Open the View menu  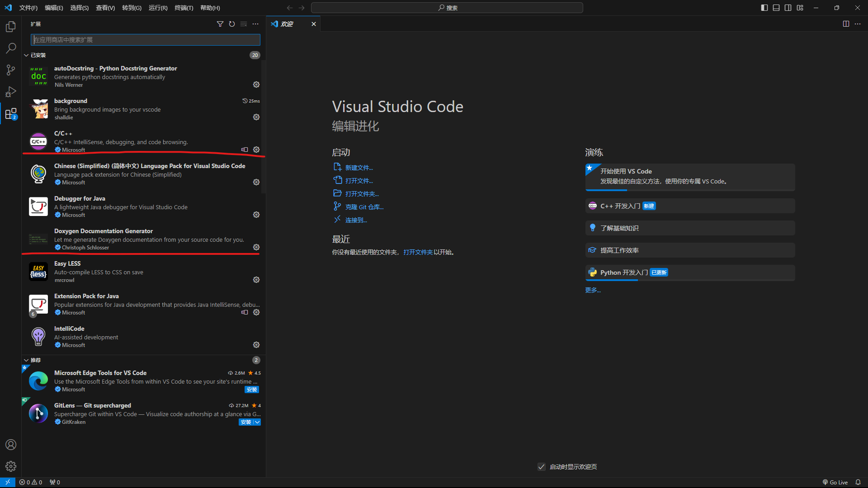click(x=105, y=8)
